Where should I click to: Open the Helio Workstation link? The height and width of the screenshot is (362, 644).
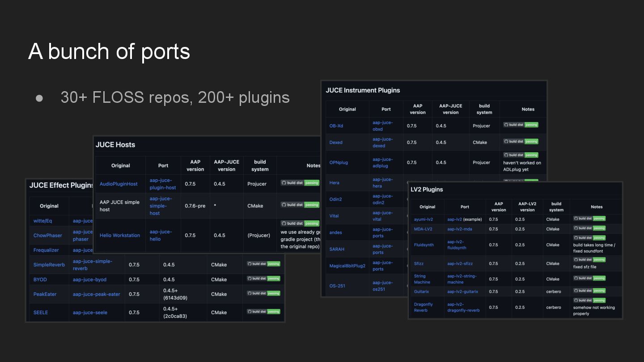coord(120,235)
